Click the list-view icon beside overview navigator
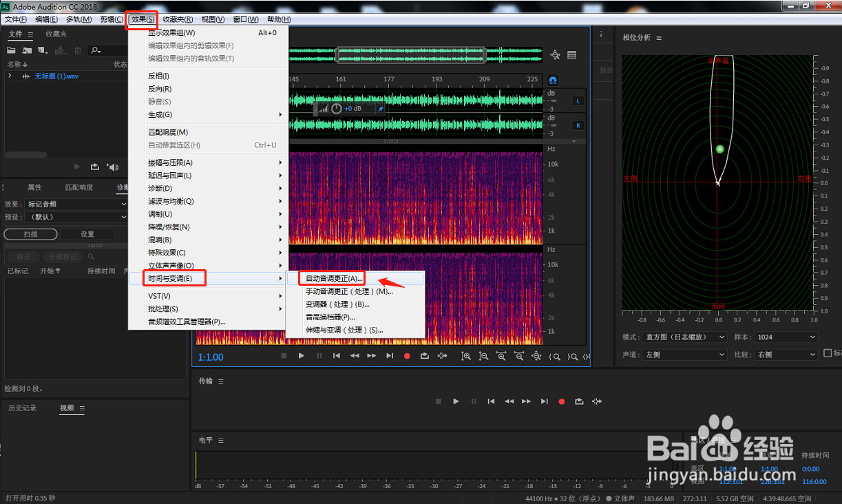The image size is (842, 504). (572, 55)
